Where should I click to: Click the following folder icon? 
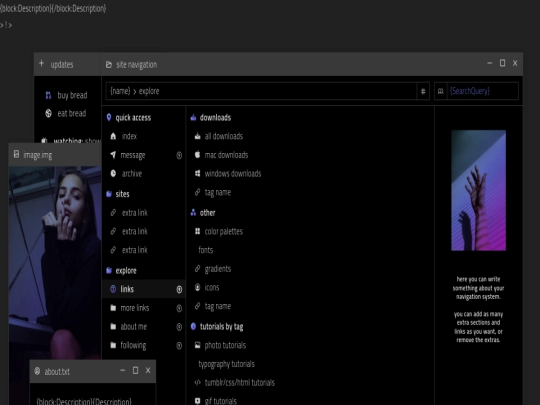click(113, 345)
